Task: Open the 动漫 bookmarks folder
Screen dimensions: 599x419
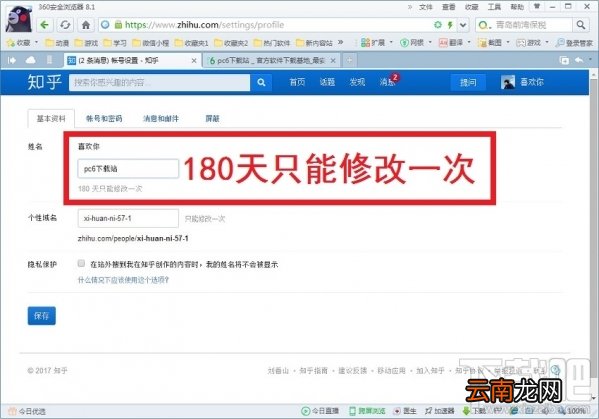Action: (57, 43)
